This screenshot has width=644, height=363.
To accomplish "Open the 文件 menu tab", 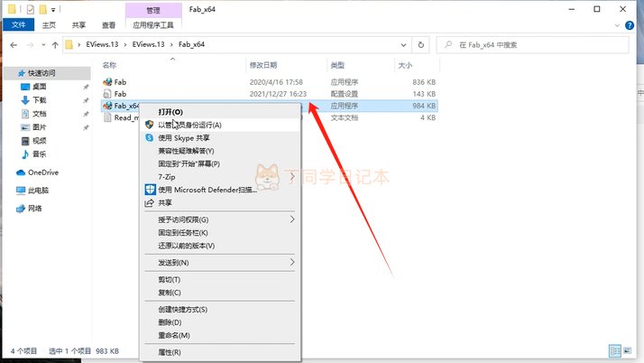I will click(x=18, y=25).
